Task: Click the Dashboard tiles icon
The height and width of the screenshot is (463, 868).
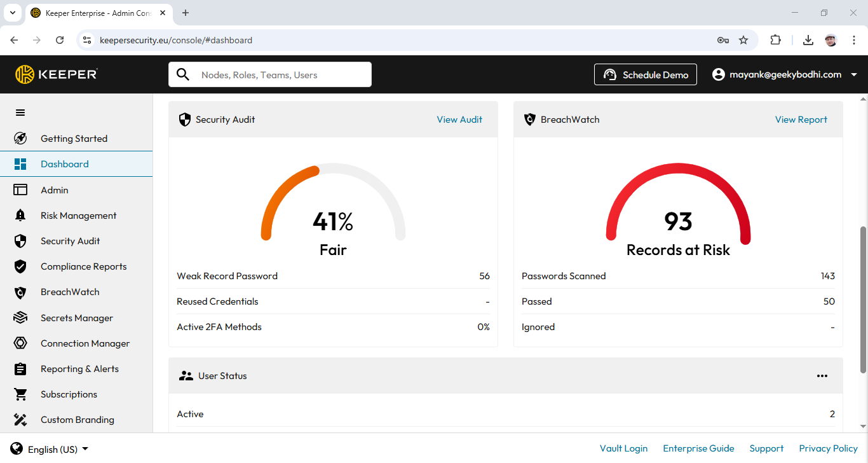Action: tap(20, 164)
